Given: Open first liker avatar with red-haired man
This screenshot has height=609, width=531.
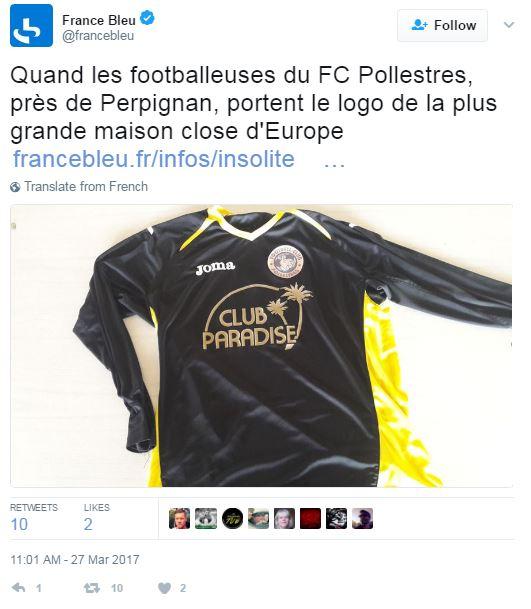Looking at the screenshot, I should (179, 519).
